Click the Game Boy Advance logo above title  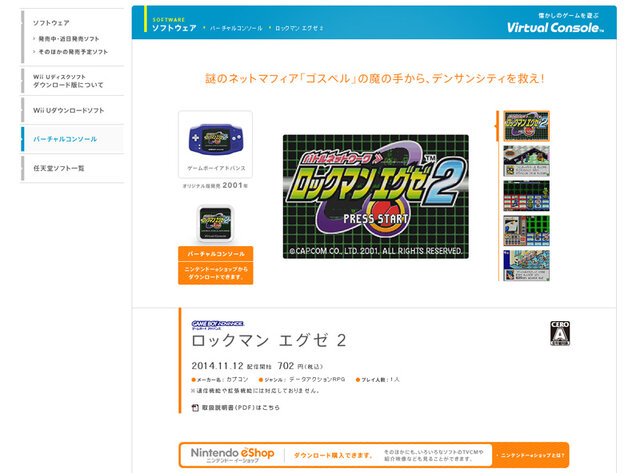(214, 323)
